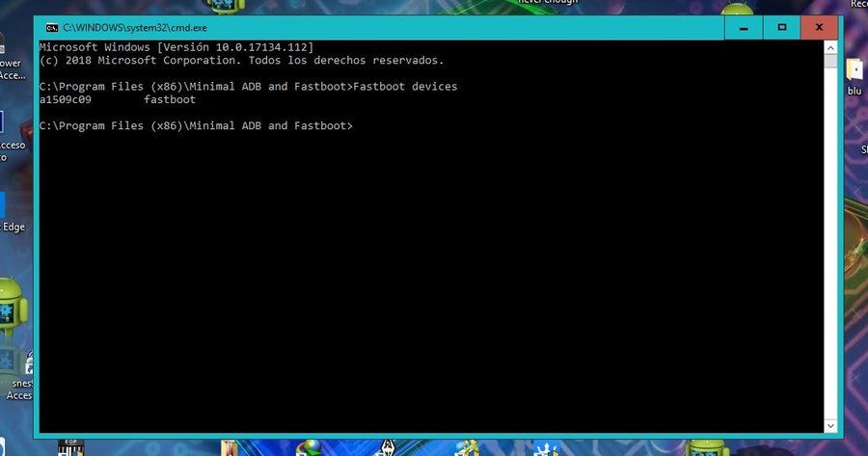Image resolution: width=868 pixels, height=456 pixels.
Task: Click the C:\WINDOWS\system32\cmd.exe title text
Action: [134, 28]
